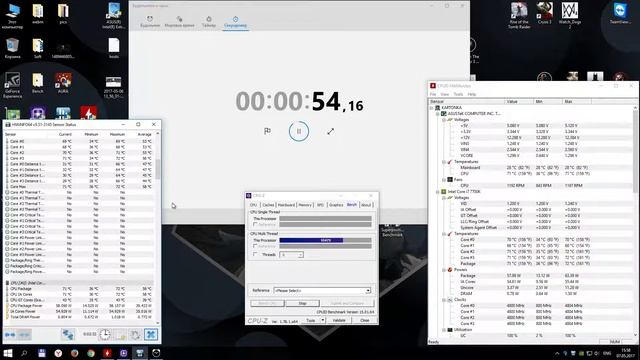Open the Reference processor selection dropdown
The width and height of the screenshot is (640, 360).
pos(322,291)
